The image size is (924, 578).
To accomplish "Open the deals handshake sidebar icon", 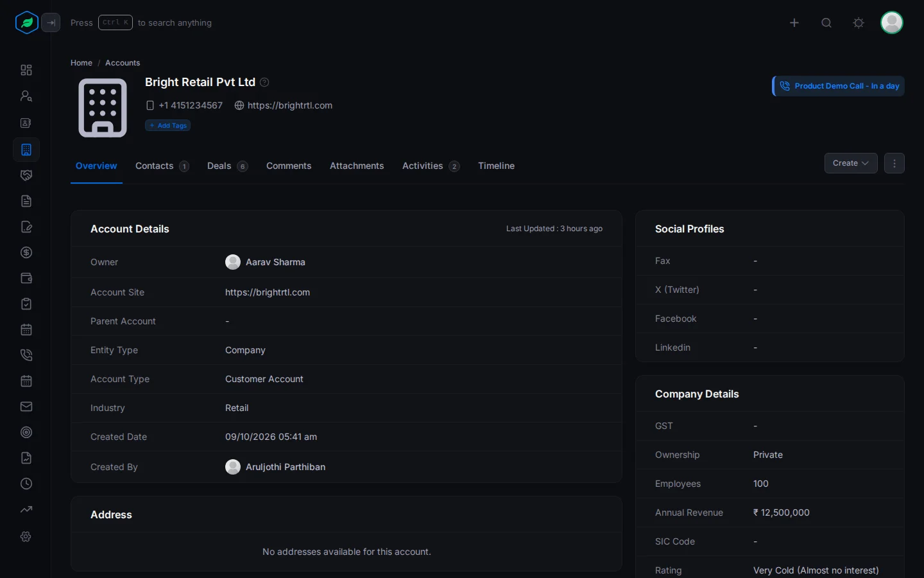I will click(26, 175).
